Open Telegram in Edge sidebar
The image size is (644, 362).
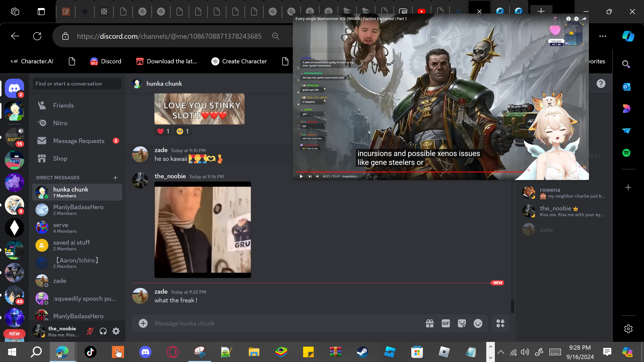pyautogui.click(x=626, y=131)
